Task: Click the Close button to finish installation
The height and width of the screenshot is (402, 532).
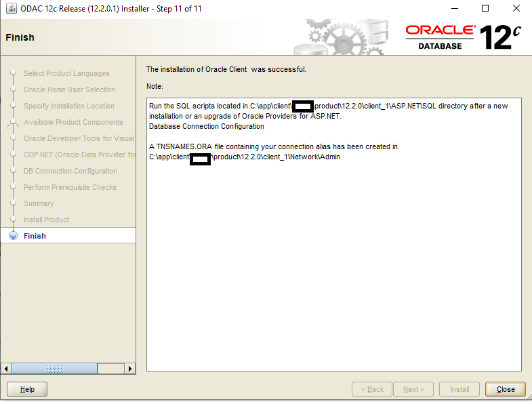Action: click(505, 389)
